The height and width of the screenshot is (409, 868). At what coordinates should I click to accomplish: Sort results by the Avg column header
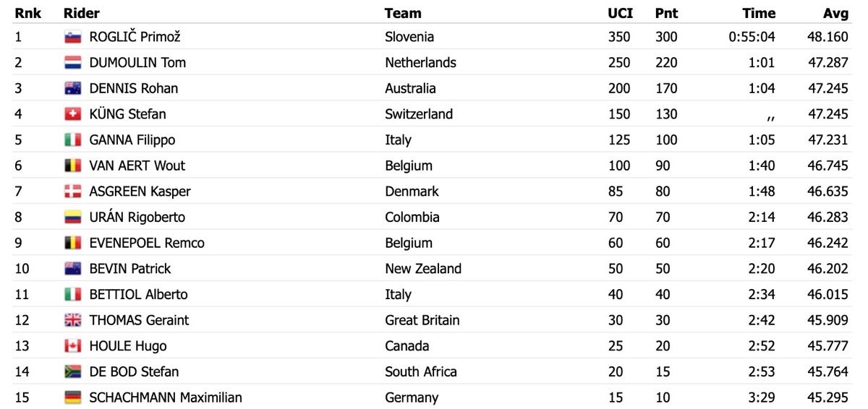tap(835, 13)
